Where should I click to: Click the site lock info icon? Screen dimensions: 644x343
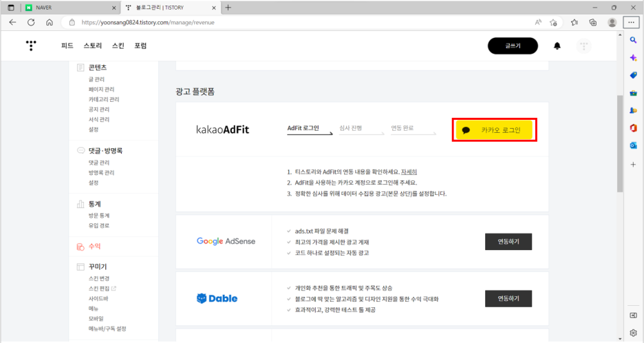pos(72,22)
